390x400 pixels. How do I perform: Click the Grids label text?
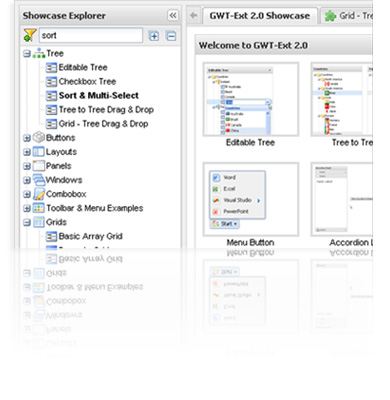(x=56, y=222)
